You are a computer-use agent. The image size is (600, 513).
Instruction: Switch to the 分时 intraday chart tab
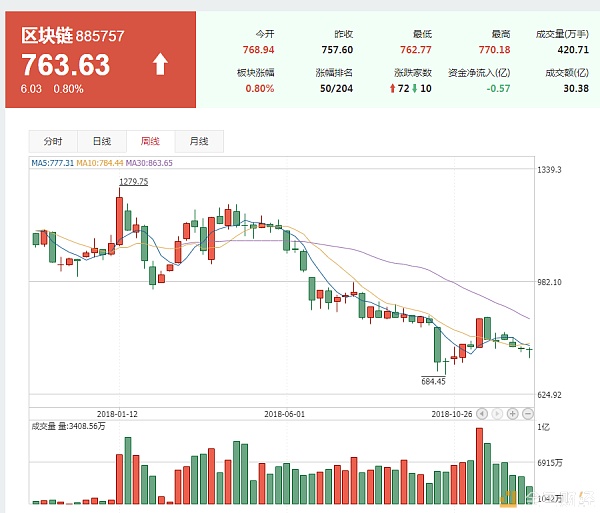pyautogui.click(x=53, y=142)
